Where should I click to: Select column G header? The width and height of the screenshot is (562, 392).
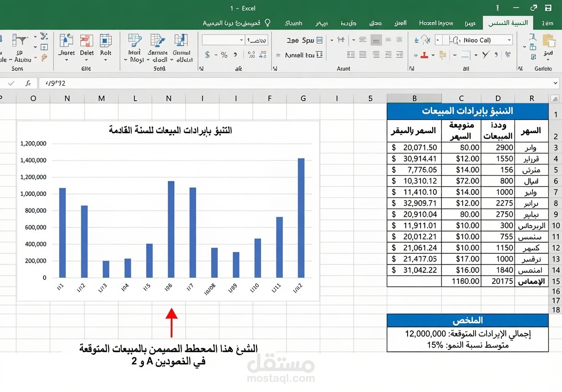coord(303,98)
